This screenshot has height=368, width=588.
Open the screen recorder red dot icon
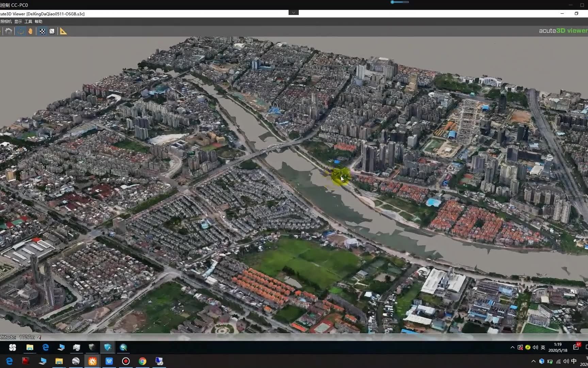(x=126, y=361)
